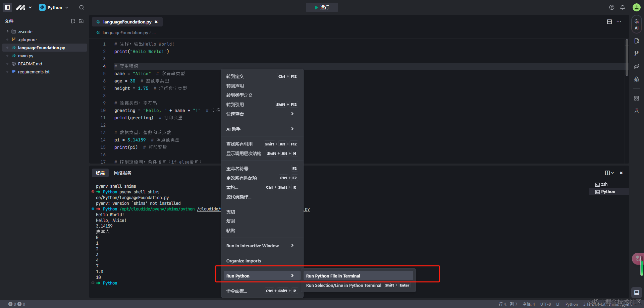Open main.py in the file tree
This screenshot has height=308, width=644.
click(26, 56)
